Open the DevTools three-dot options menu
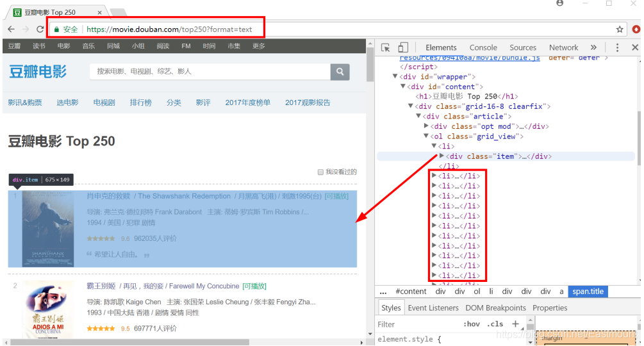Screen dimensions: 644x346 617,47
